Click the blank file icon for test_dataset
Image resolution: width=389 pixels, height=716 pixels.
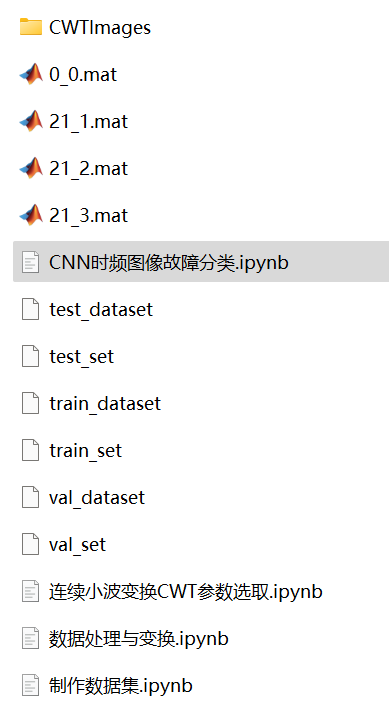31,309
